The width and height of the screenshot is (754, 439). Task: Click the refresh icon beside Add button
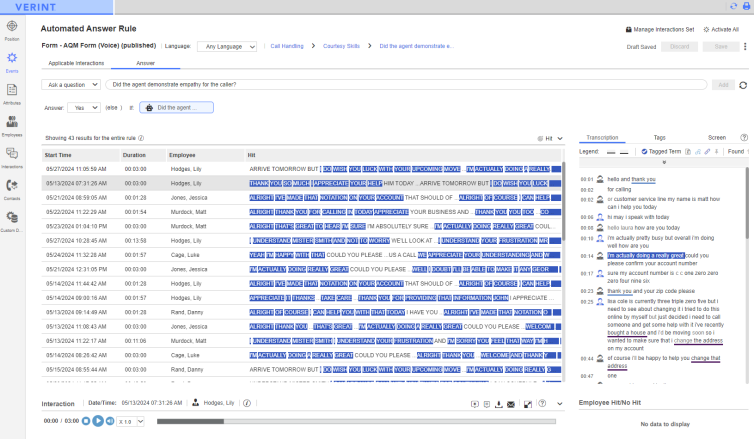742,85
